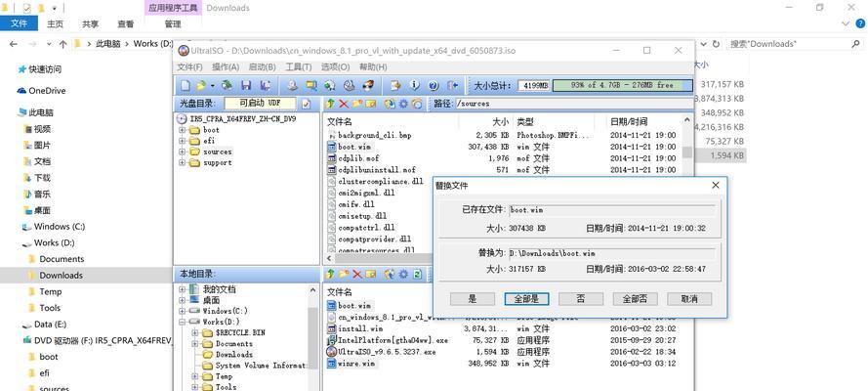868x391 pixels.
Task: Open 工具(T) menu in UltraISO
Action: (299, 67)
